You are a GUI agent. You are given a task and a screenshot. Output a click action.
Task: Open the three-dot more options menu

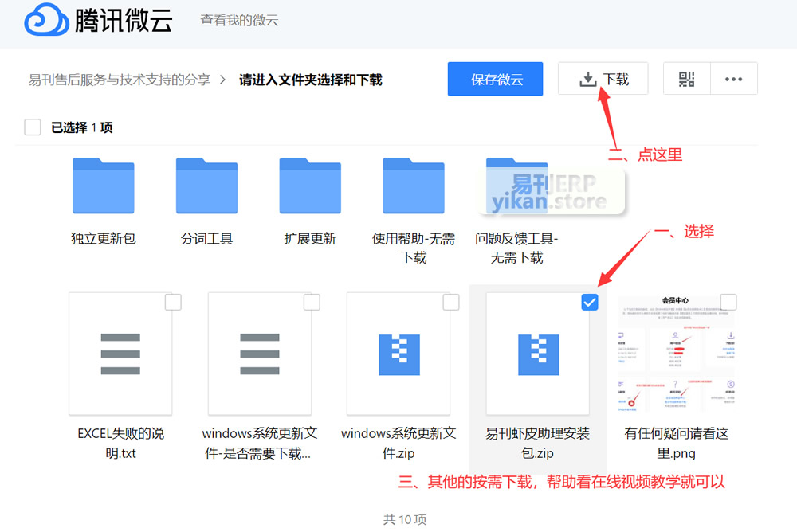733,79
